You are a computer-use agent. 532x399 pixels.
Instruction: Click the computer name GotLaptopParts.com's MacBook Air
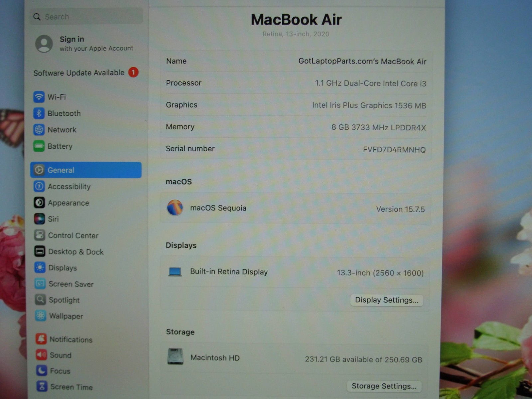tap(362, 61)
